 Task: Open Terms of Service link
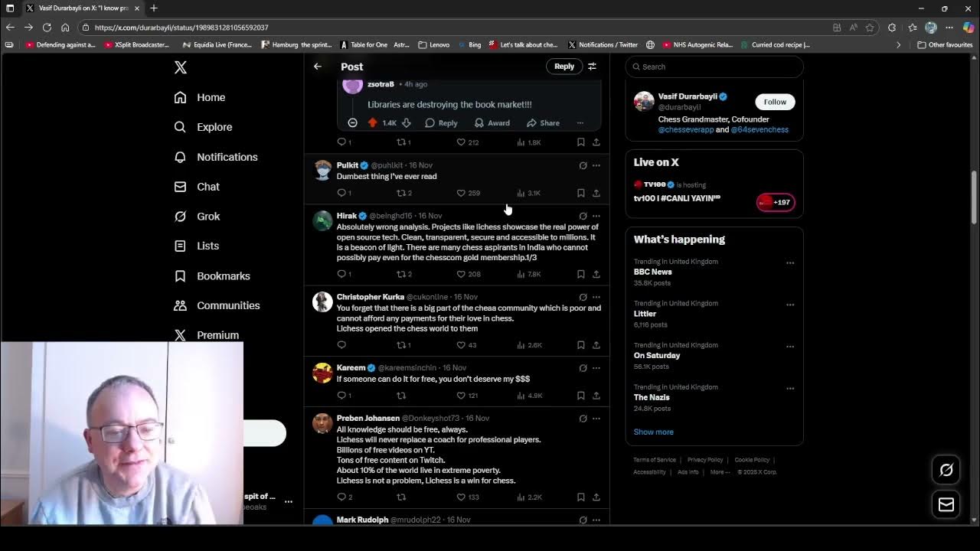(655, 460)
